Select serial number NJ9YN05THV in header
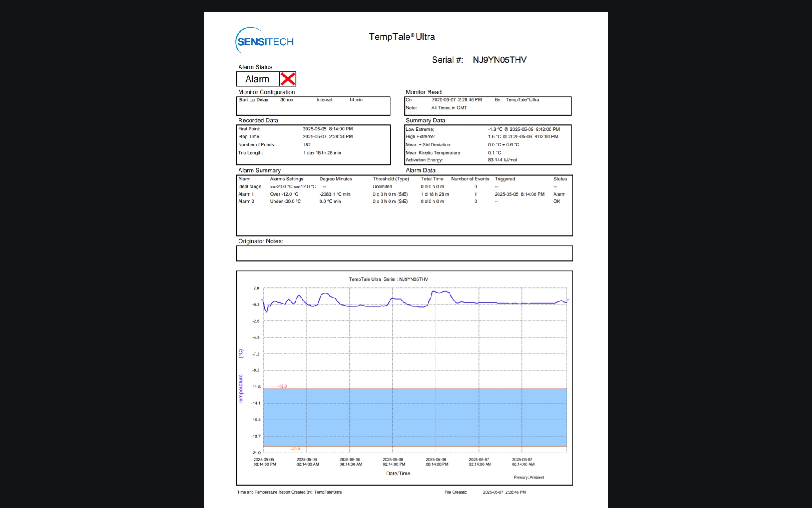The image size is (812, 508). click(499, 60)
